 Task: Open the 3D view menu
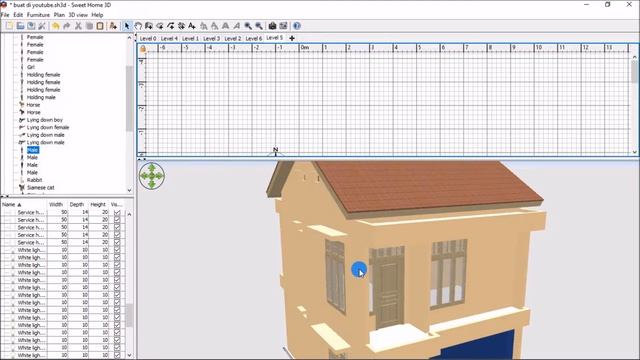(78, 15)
